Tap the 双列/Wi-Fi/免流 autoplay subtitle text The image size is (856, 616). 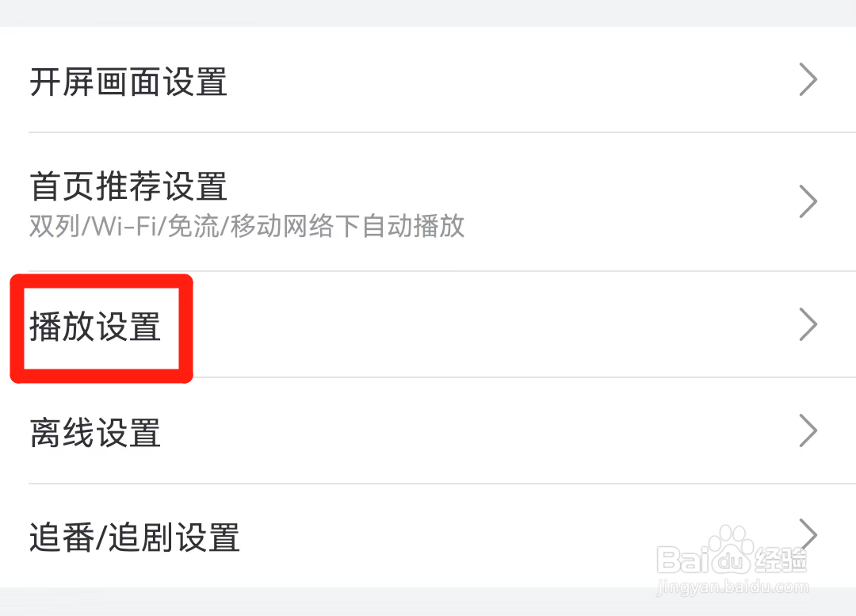(x=246, y=228)
